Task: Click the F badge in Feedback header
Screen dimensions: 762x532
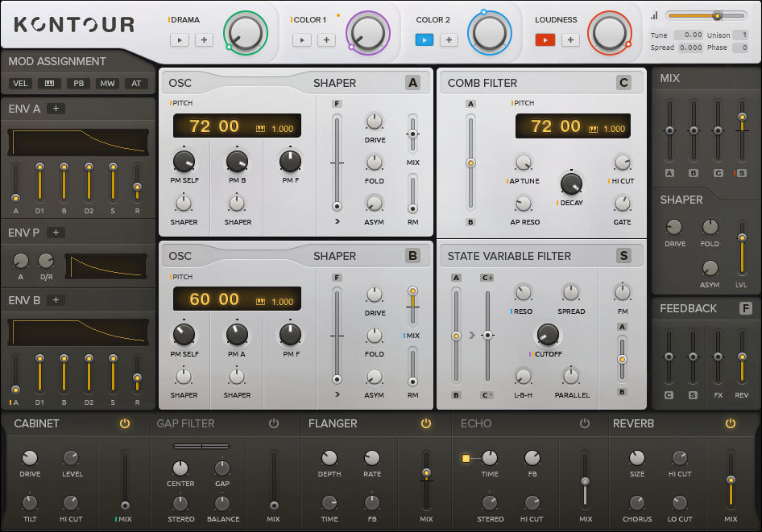Action: [x=746, y=308]
